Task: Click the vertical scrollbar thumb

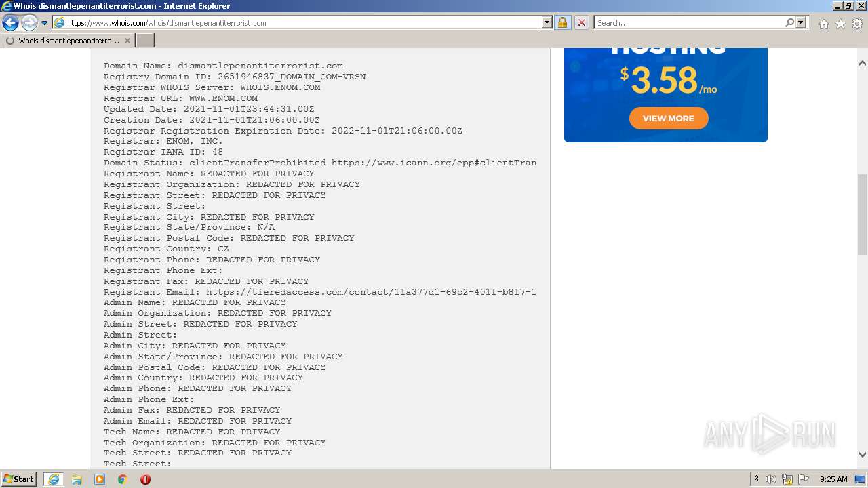Action: pyautogui.click(x=863, y=214)
